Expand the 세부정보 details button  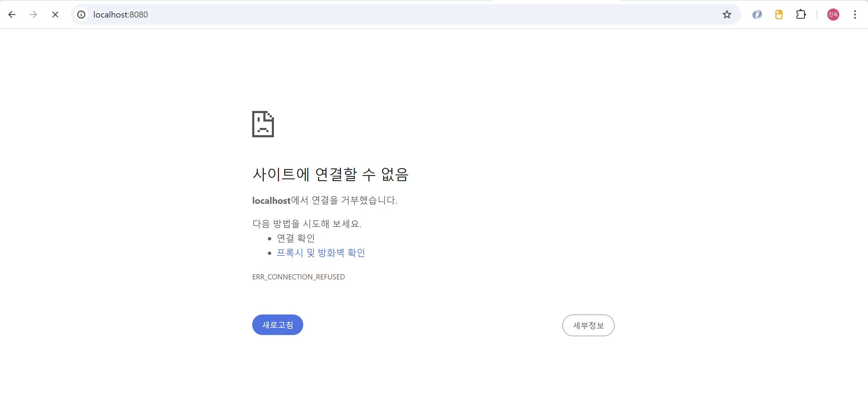(588, 325)
